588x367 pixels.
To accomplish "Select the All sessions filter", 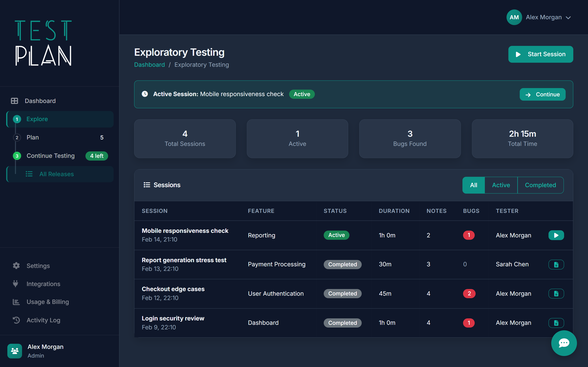I will [473, 185].
